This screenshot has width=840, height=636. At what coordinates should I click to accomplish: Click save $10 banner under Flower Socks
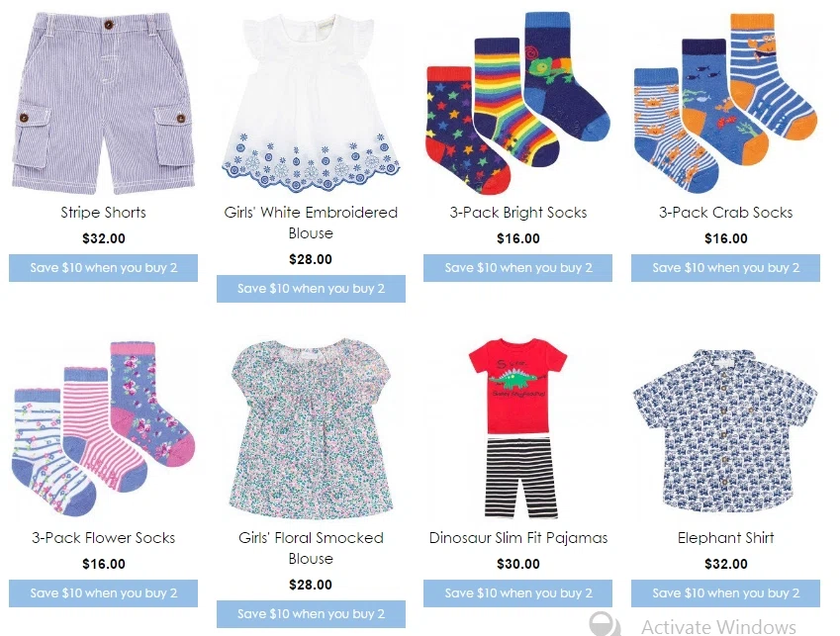104,593
